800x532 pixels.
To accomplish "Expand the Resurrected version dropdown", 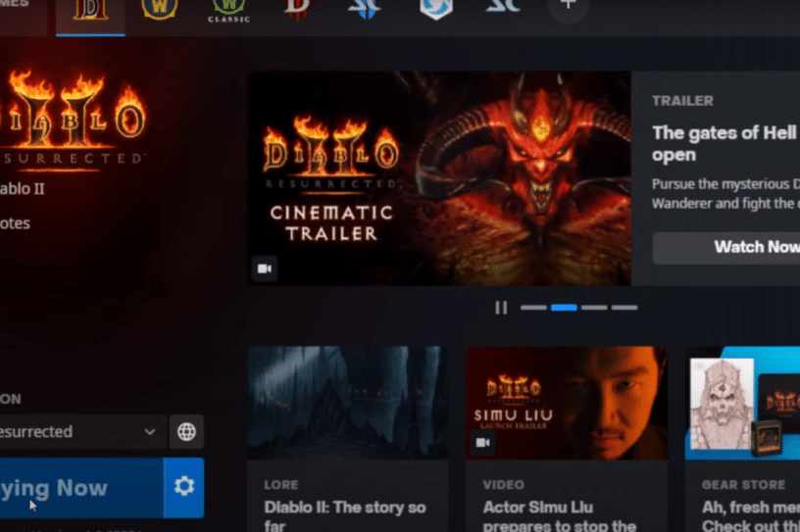I will (81, 431).
